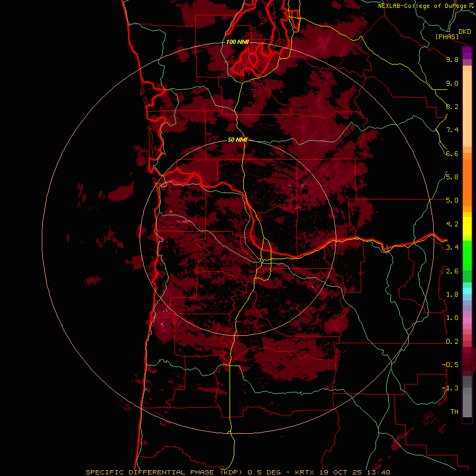Click the yellow segment of the color bar
The height and width of the screenshot is (476, 476).
tap(467, 226)
